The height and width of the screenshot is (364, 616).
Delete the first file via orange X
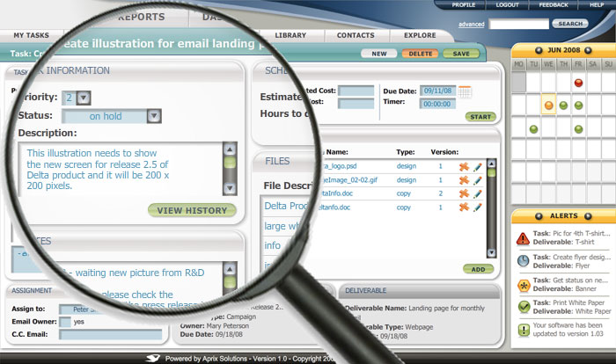click(x=464, y=166)
